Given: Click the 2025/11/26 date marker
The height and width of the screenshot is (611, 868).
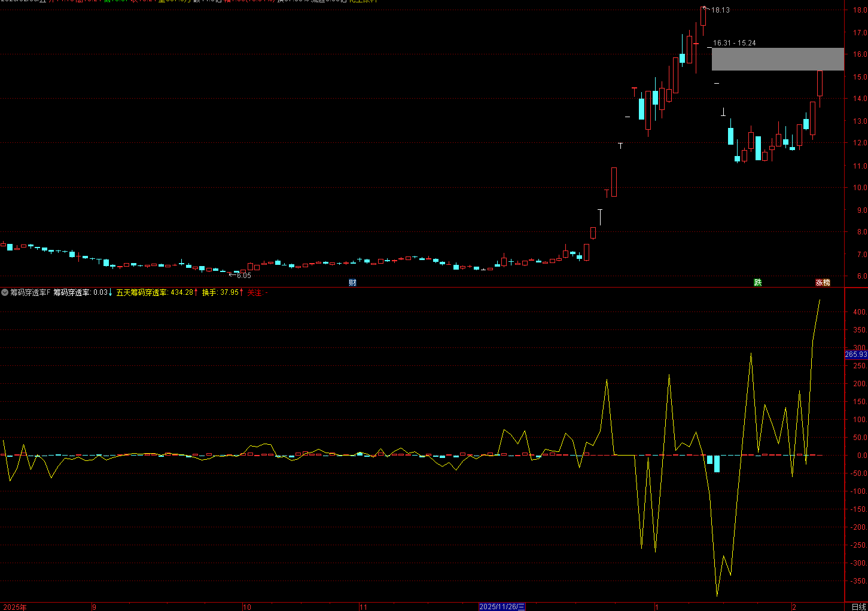Looking at the screenshot, I should coord(502,607).
